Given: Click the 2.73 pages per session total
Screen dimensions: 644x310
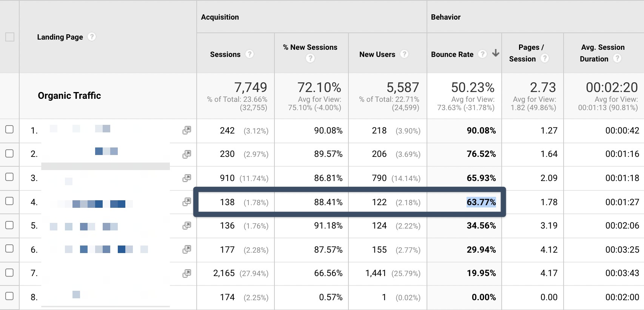Looking at the screenshot, I should point(543,87).
